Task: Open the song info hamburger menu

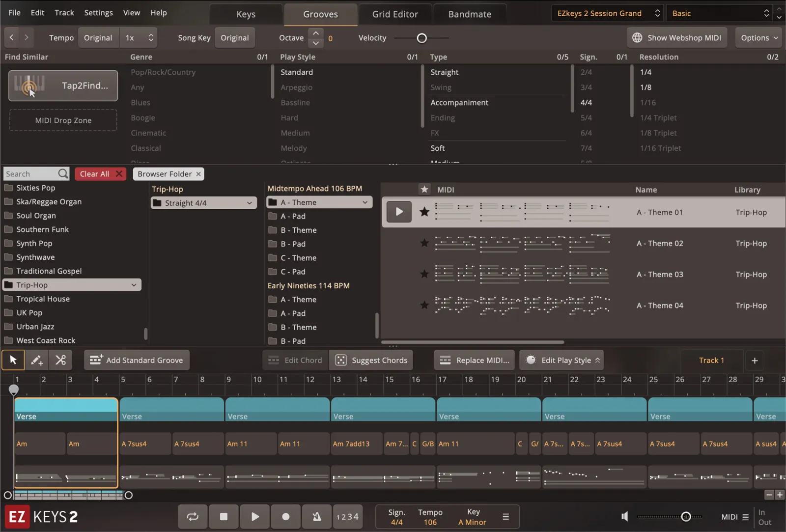Action: [x=505, y=516]
